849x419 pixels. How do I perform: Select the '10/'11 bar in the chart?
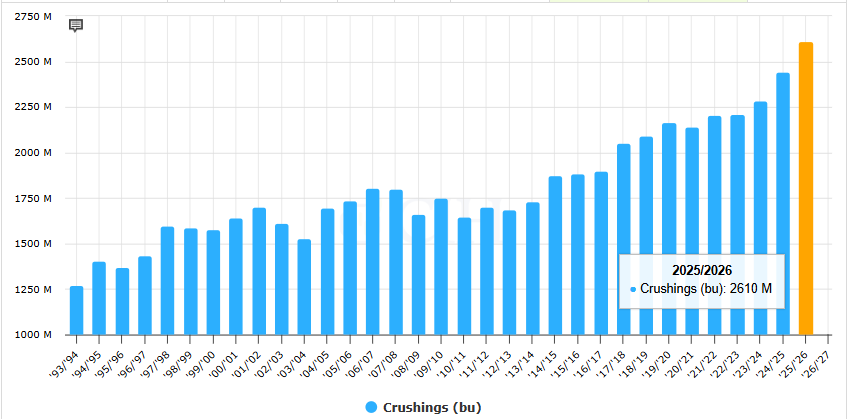[464, 276]
